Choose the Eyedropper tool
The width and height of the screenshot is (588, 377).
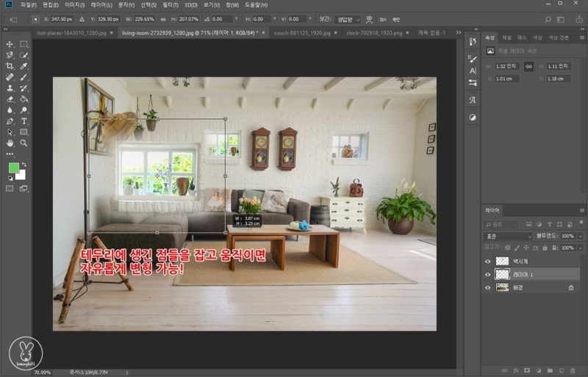click(x=24, y=66)
